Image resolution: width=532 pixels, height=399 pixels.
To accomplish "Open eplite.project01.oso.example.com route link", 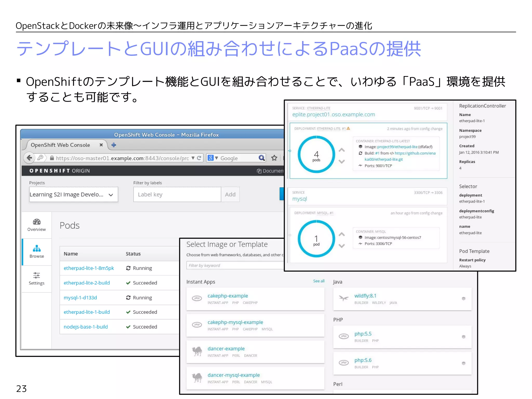I will 334,115.
